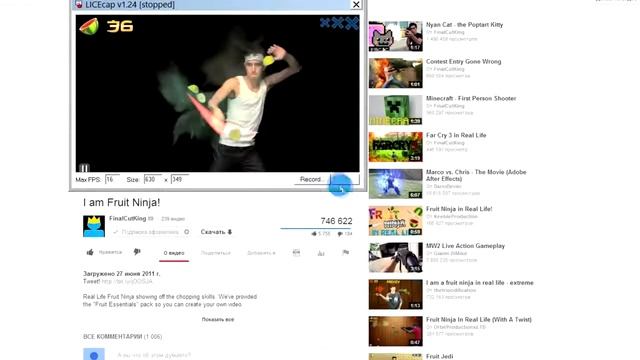
Task: Open Marco vs. Chris The Movie thumbnail
Action: (396, 184)
